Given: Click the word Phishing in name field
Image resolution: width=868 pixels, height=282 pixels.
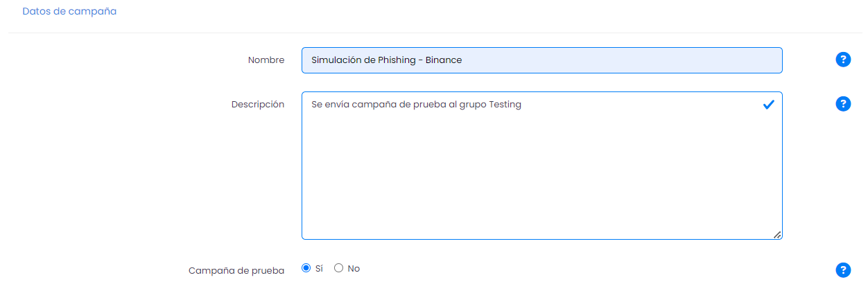Looking at the screenshot, I should coord(395,60).
